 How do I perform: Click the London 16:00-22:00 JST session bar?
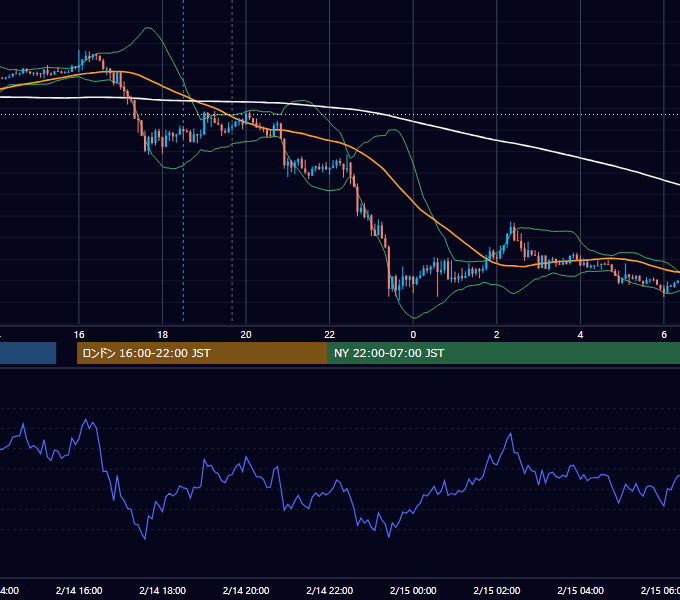202,353
